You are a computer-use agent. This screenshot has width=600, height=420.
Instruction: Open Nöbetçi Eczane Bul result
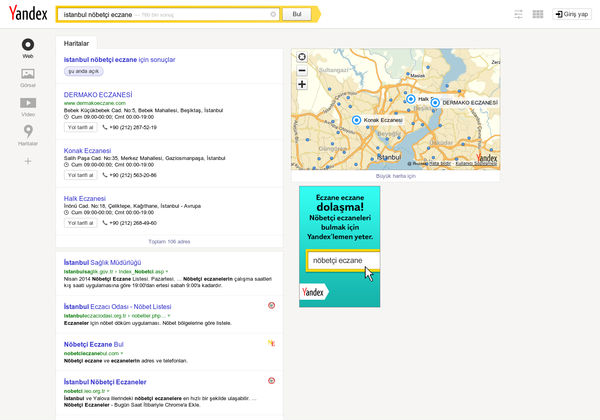[x=93, y=344]
